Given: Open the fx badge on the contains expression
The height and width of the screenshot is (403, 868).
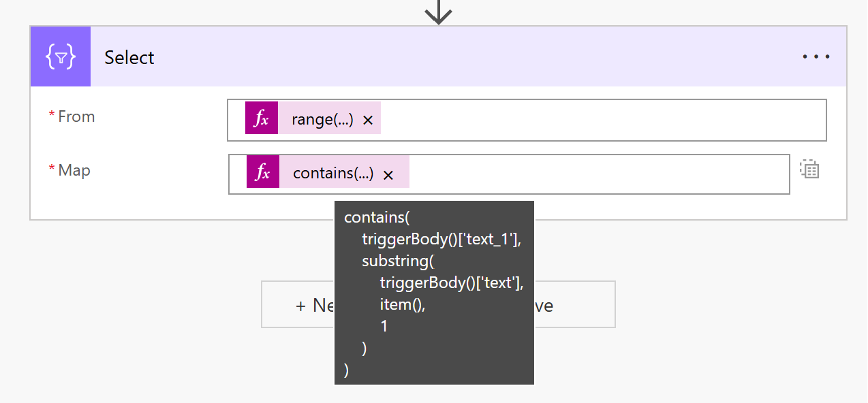Looking at the screenshot, I should tap(263, 173).
